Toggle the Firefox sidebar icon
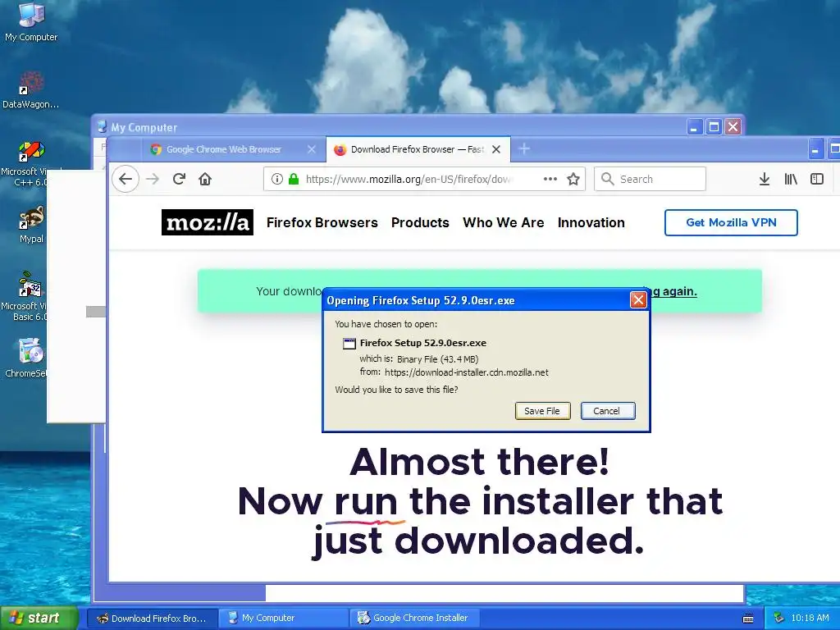Viewport: 840px width, 630px height. [x=817, y=179]
